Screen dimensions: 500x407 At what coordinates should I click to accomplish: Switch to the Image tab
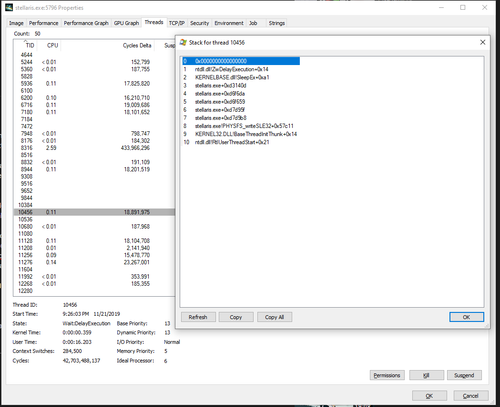click(x=16, y=23)
